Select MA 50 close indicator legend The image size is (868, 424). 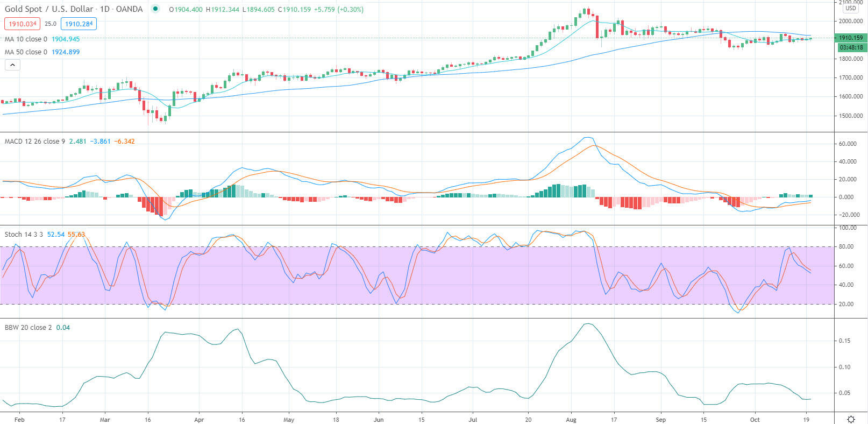click(x=26, y=52)
